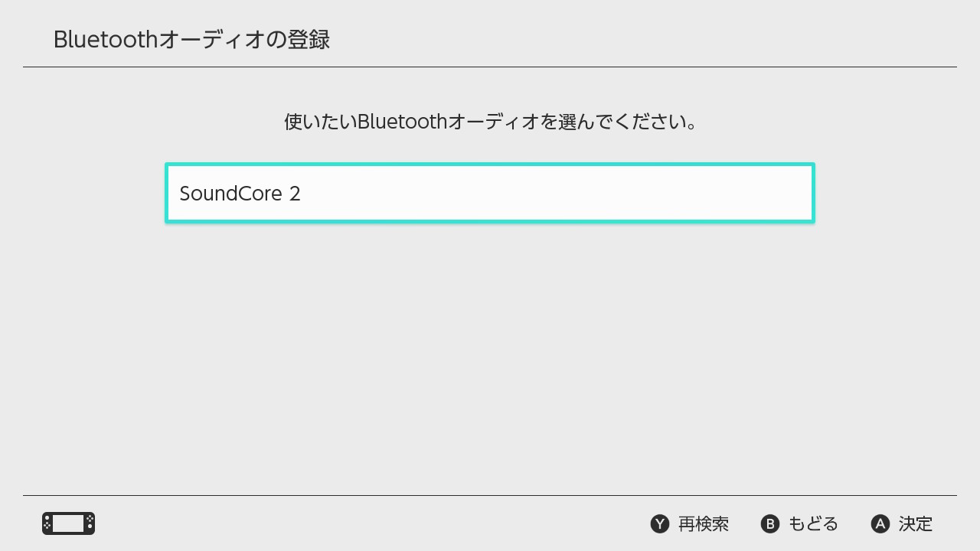The width and height of the screenshot is (980, 551).
Task: Click the teal-highlighted device entry
Action: point(490,193)
